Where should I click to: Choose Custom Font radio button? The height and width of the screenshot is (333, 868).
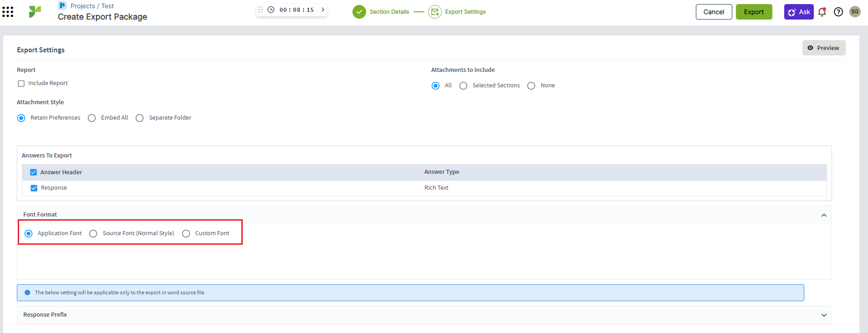(186, 234)
